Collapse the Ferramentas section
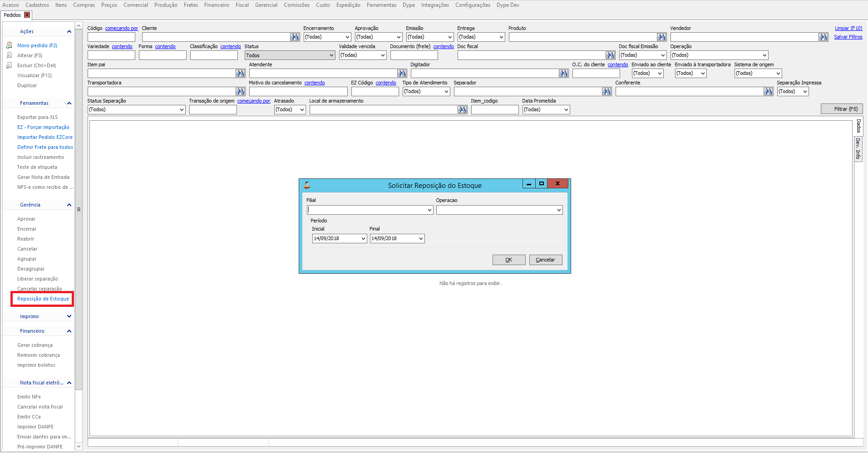This screenshot has width=868, height=453. [x=69, y=103]
